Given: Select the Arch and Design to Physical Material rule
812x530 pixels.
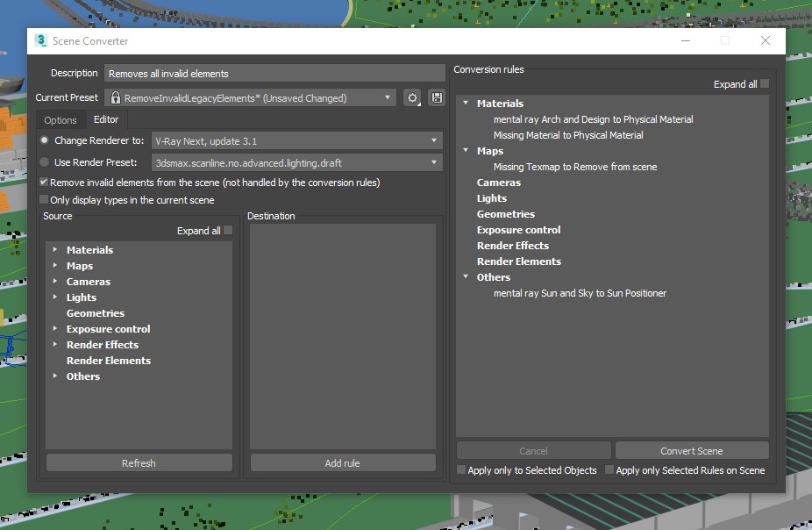Looking at the screenshot, I should [x=593, y=119].
